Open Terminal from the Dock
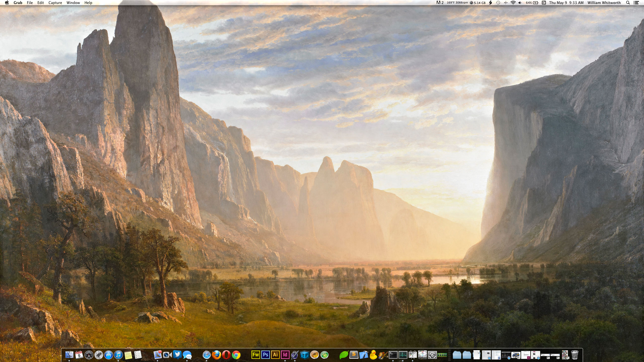644x362 pixels. pos(393,355)
